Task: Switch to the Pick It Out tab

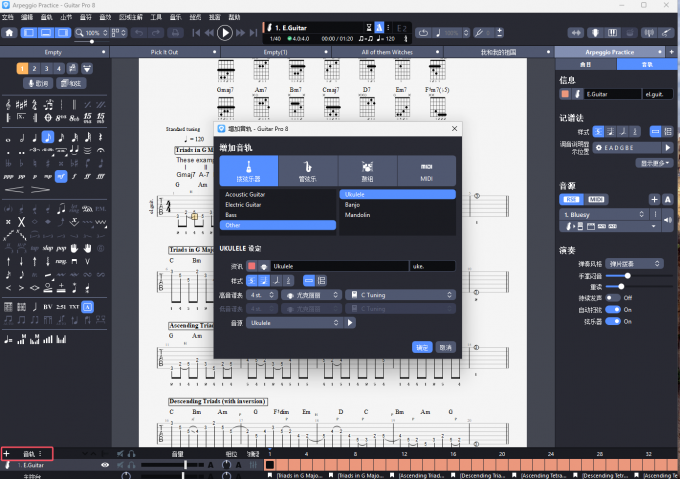Action: (x=165, y=51)
